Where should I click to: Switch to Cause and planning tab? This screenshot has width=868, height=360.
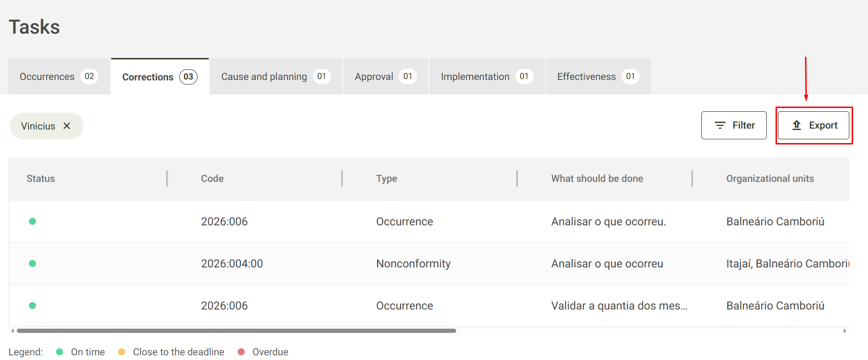pyautogui.click(x=276, y=76)
